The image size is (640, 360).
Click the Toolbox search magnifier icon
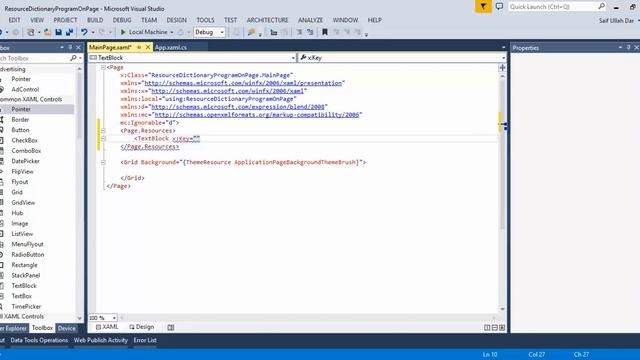tap(73, 58)
